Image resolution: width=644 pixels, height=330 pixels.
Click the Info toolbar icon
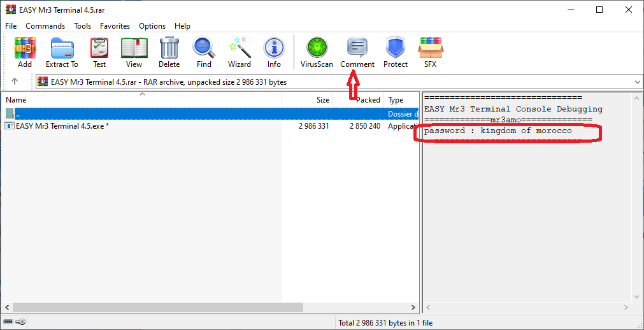pos(274,48)
